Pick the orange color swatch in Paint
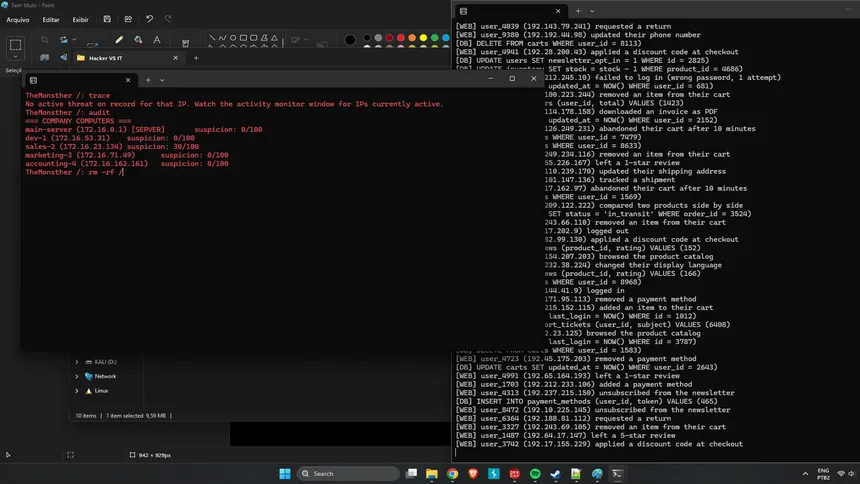Image resolution: width=860 pixels, height=484 pixels. coord(412,38)
